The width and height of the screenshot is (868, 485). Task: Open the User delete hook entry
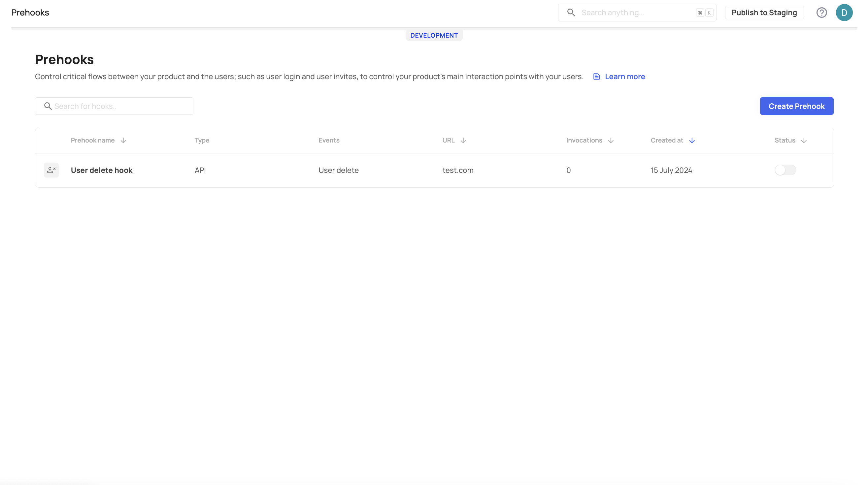(x=102, y=170)
